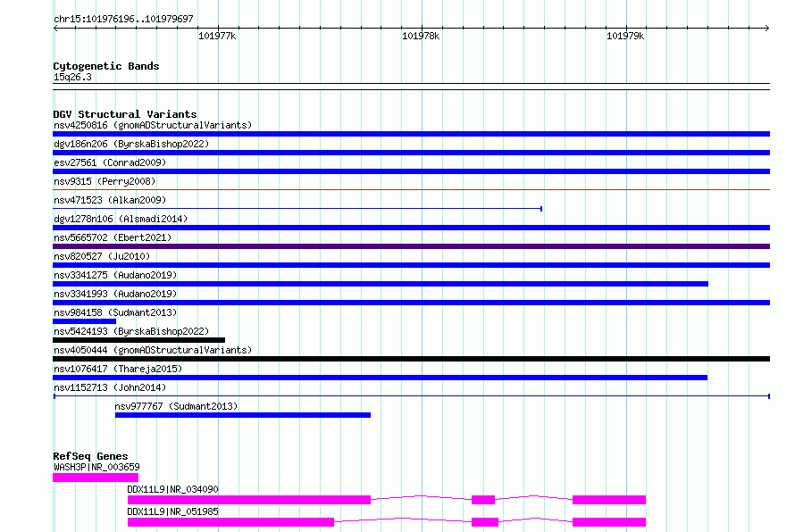The image size is (795, 532).
Task: Click the black nsv5424193 variant bar
Action: click(x=139, y=340)
